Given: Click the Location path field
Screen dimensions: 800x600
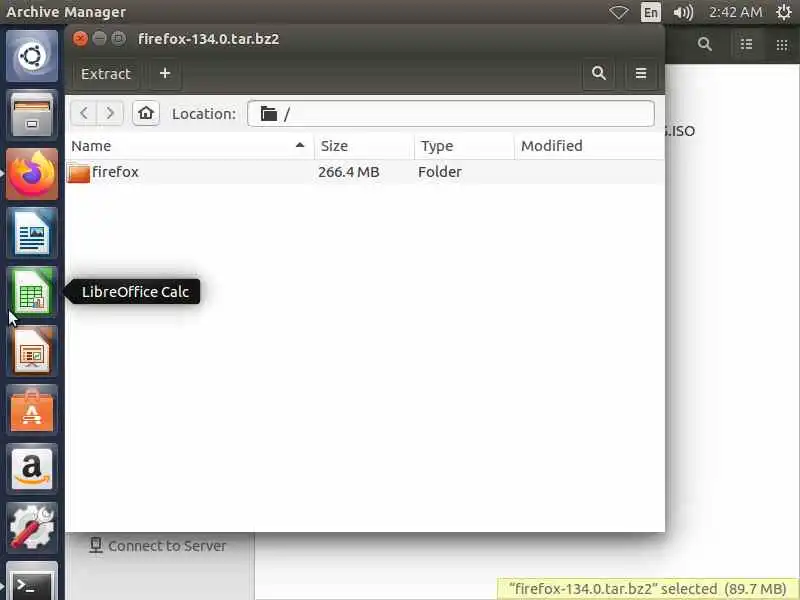Looking at the screenshot, I should point(451,113).
